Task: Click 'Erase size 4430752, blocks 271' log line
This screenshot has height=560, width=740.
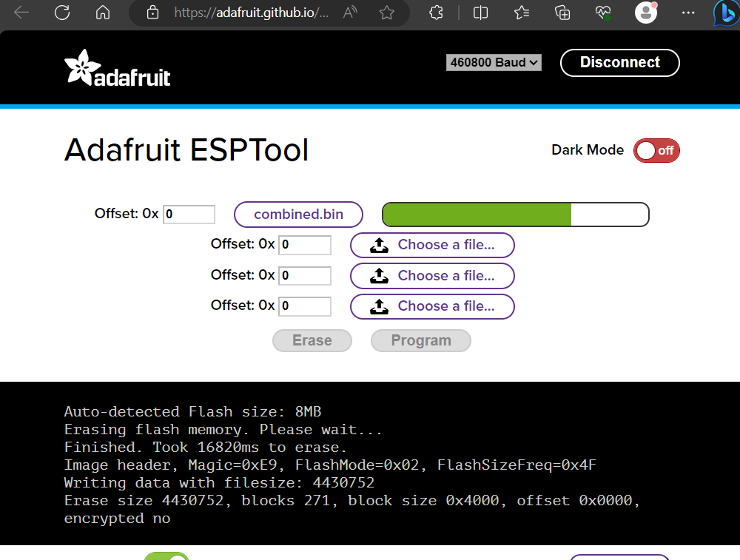Action: coord(351,501)
